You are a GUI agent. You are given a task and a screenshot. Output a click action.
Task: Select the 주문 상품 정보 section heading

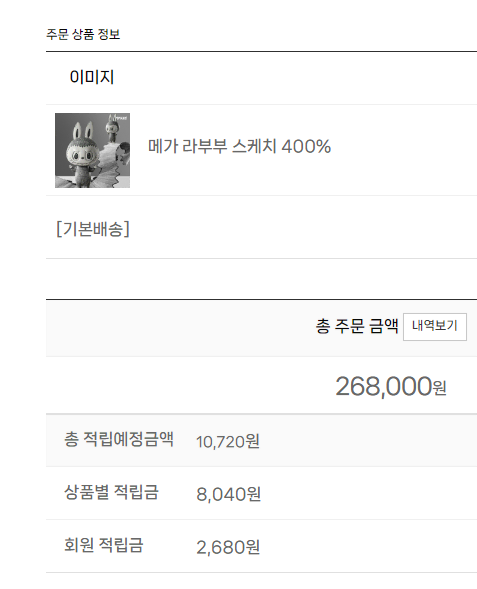pos(83,35)
